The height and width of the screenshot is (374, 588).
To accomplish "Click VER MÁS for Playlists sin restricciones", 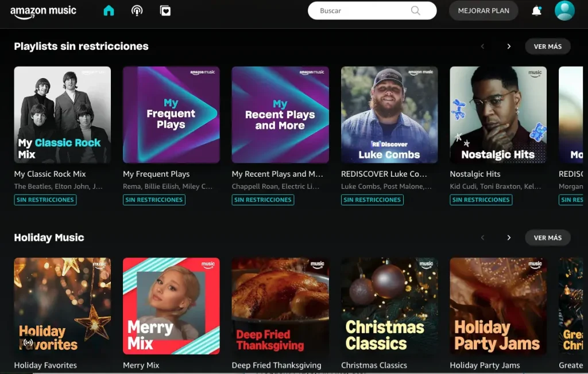I will 547,46.
